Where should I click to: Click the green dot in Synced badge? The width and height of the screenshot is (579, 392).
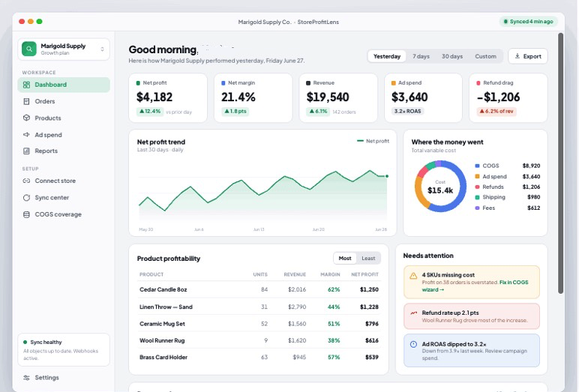point(506,22)
